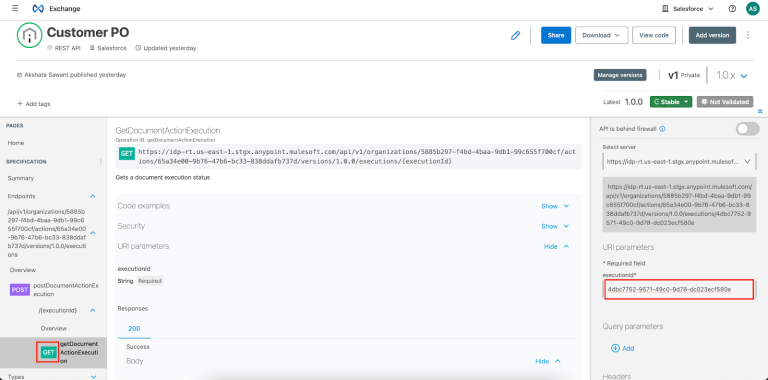Click the executionId input field
Image resolution: width=768 pixels, height=380 pixels.
pyautogui.click(x=679, y=289)
